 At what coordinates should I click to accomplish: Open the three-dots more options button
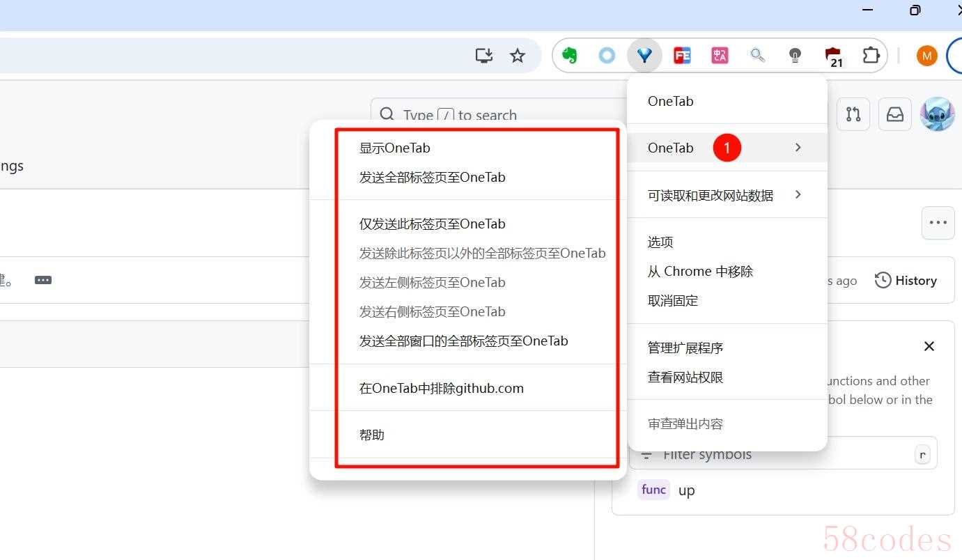pyautogui.click(x=938, y=223)
